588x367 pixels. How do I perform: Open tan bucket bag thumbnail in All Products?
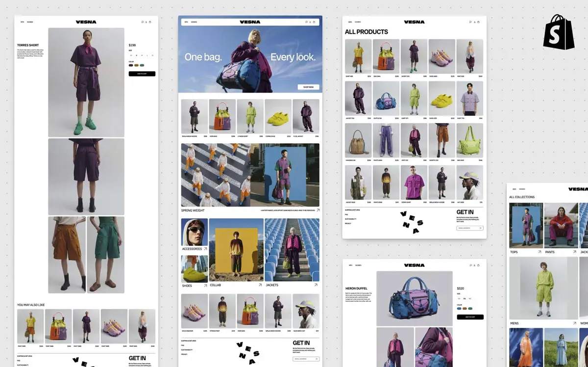coord(358,140)
